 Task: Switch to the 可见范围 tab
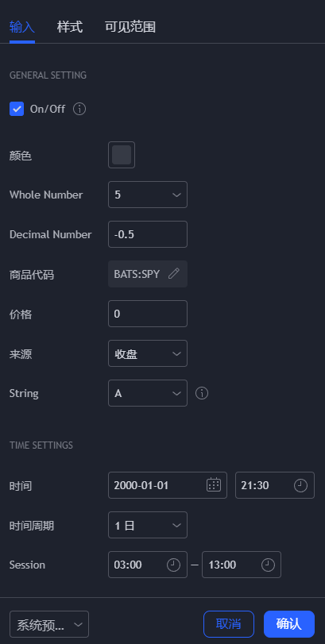coord(130,28)
